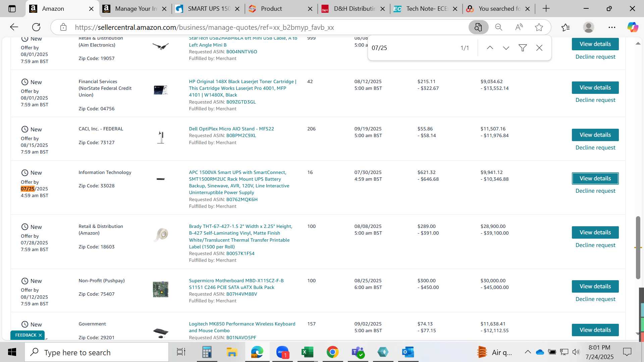Screen dimensions: 644x362
Task: View site information lock icon
Action: tap(63, 27)
